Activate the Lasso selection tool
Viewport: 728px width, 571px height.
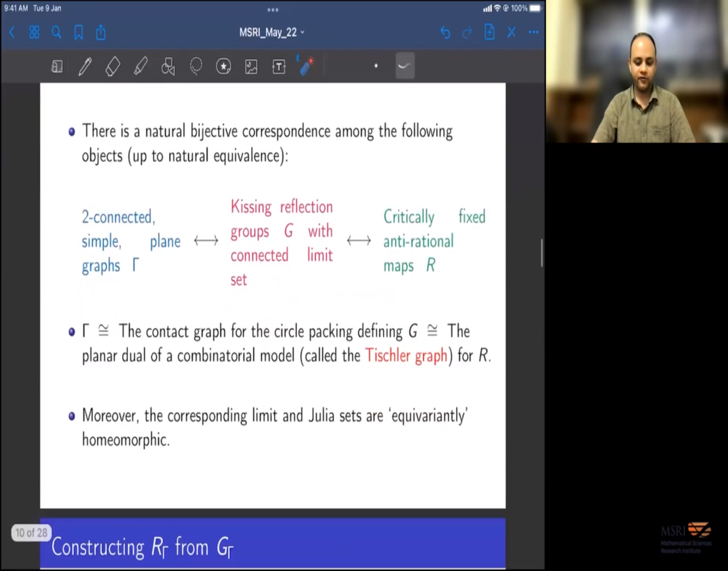196,66
